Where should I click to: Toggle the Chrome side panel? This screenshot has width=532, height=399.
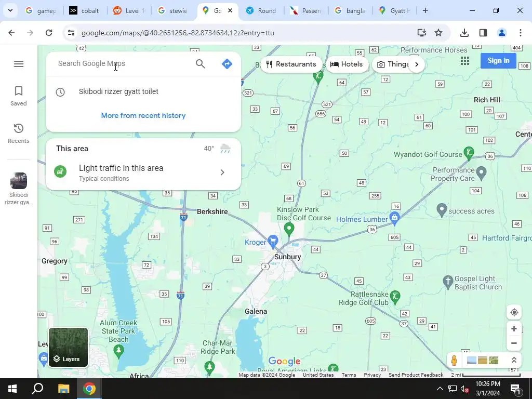pyautogui.click(x=483, y=33)
